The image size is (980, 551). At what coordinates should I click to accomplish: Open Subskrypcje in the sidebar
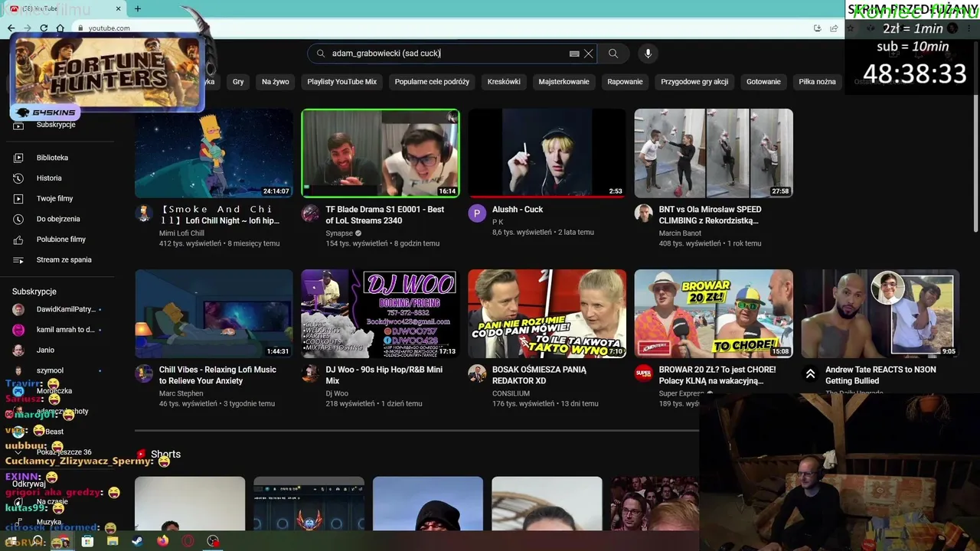[x=57, y=125]
